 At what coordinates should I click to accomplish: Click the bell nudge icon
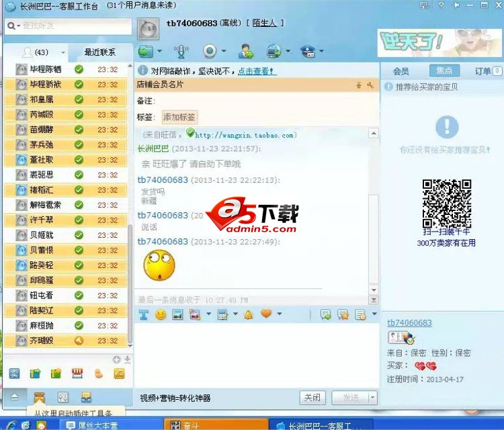point(248,314)
